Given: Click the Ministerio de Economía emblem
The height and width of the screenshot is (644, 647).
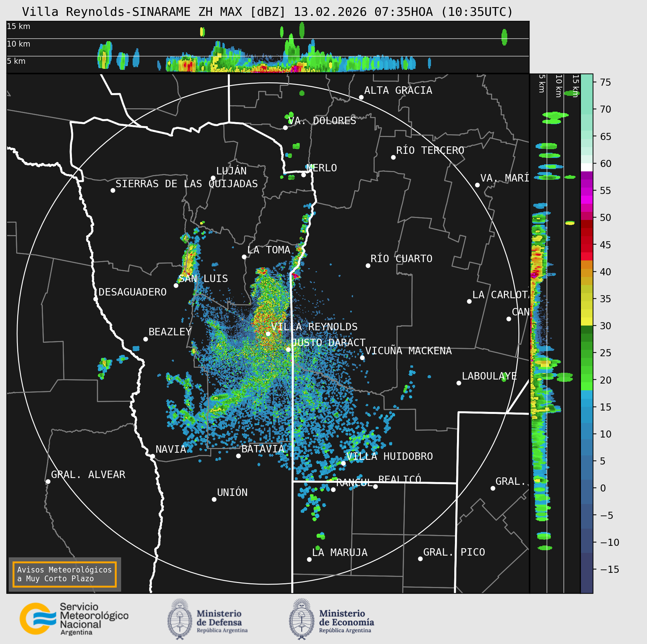Looking at the screenshot, I should point(302,619).
